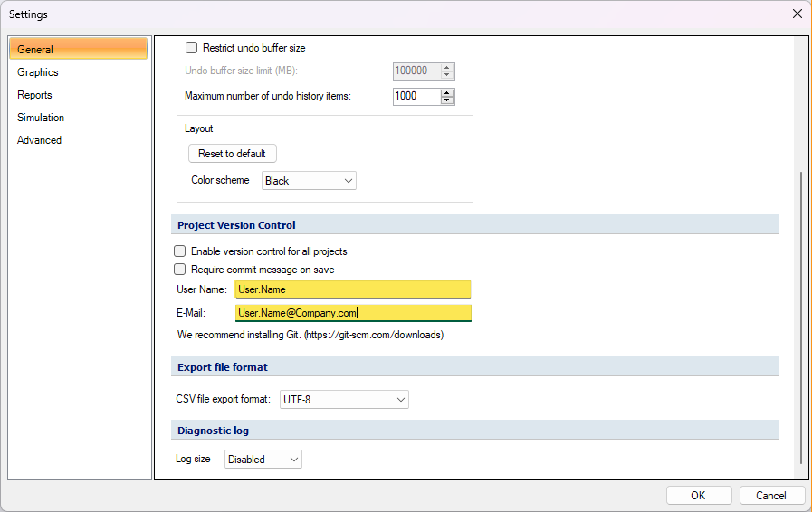Increase maximum undo history items stepper

pyautogui.click(x=447, y=92)
